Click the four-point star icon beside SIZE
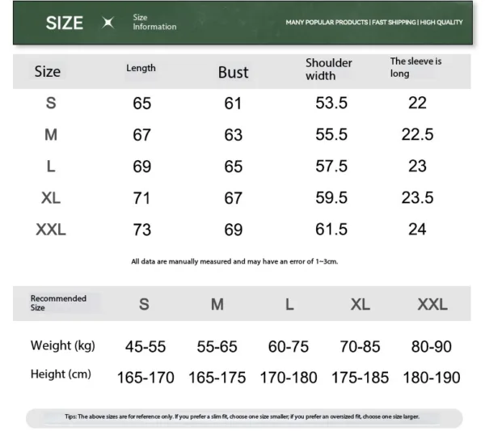The height and width of the screenshot is (448, 485). [x=108, y=23]
